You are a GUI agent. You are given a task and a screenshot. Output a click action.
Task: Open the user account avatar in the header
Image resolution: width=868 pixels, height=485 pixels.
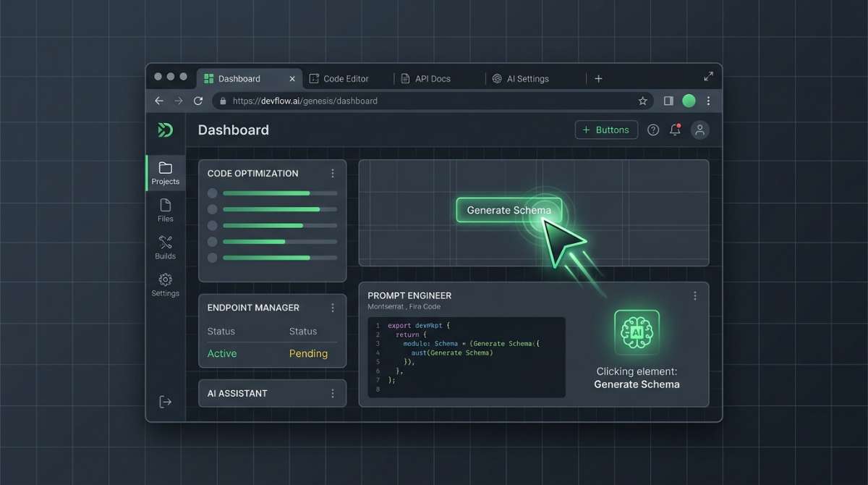pyautogui.click(x=699, y=130)
